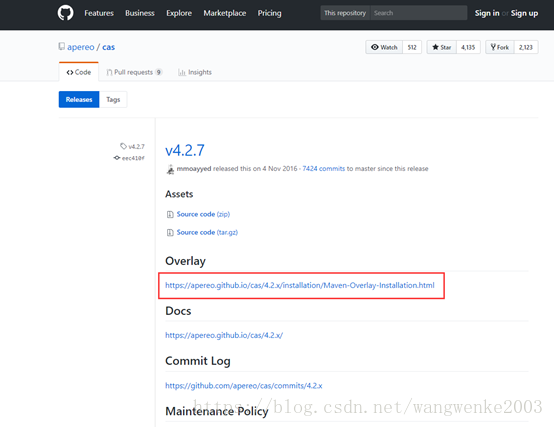Screen dimensions: 554x427
Task: Click the 'This repository' search scope label
Action: click(345, 13)
